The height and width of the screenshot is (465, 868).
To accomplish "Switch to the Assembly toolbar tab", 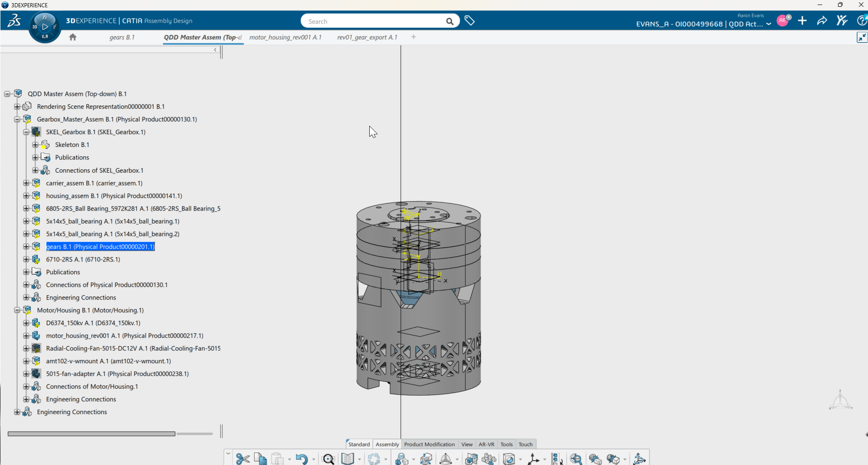I will (387, 444).
